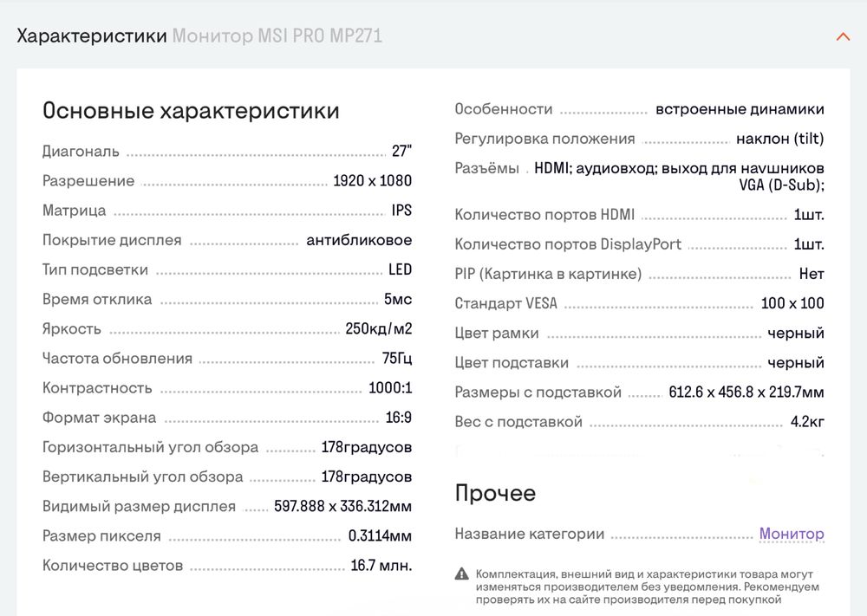Click the Время отклика label
This screenshot has width=867, height=616.
pos(97,300)
